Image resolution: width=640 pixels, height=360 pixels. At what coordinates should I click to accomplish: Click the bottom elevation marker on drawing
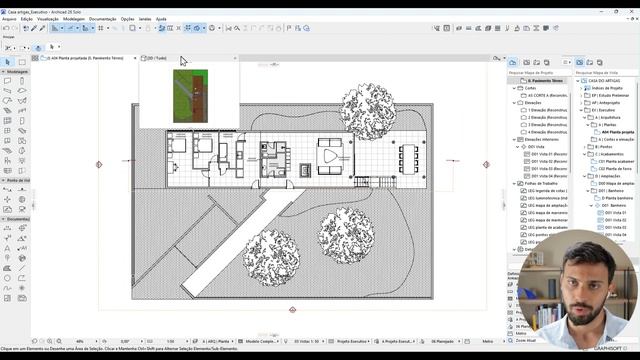pyautogui.click(x=292, y=310)
